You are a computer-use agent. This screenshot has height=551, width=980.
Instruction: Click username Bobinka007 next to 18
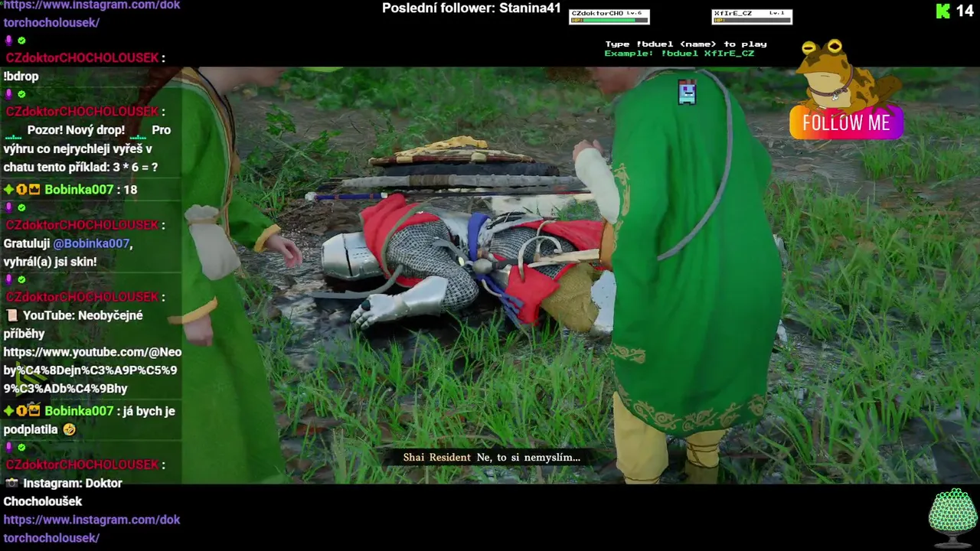pos(79,189)
